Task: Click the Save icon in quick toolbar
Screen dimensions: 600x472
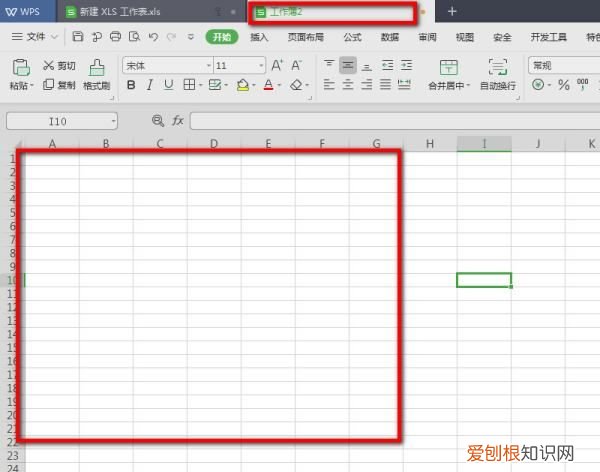Action: (x=78, y=36)
